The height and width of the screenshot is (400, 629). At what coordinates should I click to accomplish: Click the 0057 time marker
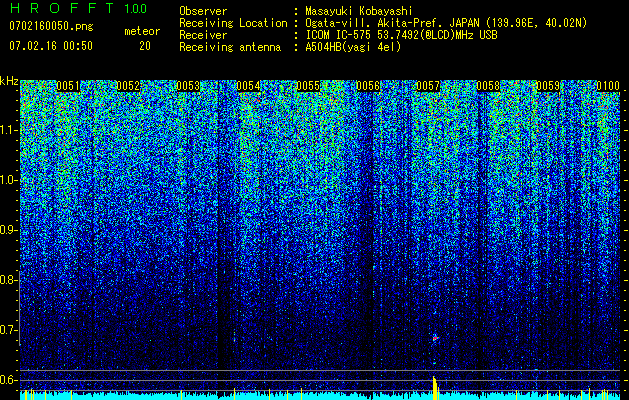click(x=428, y=86)
